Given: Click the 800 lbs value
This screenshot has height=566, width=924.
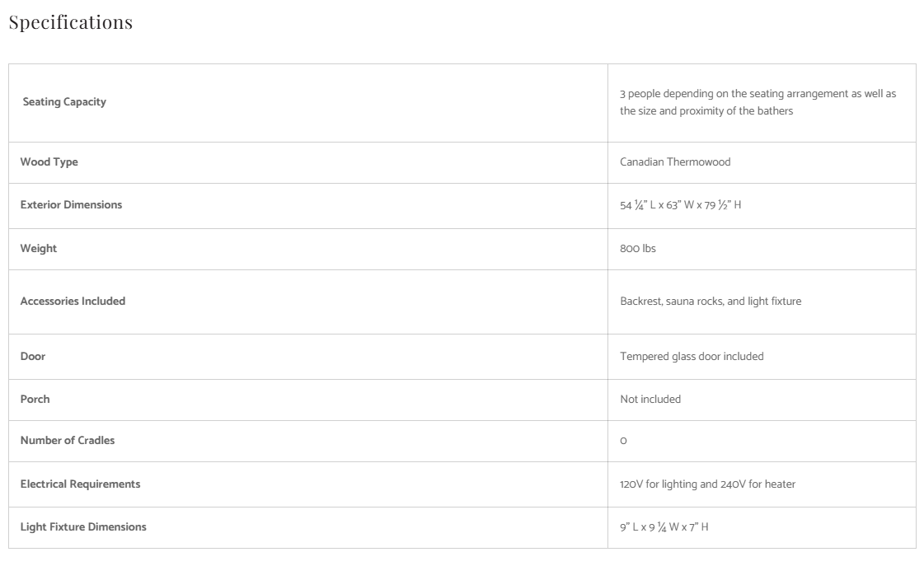Looking at the screenshot, I should click(638, 249).
